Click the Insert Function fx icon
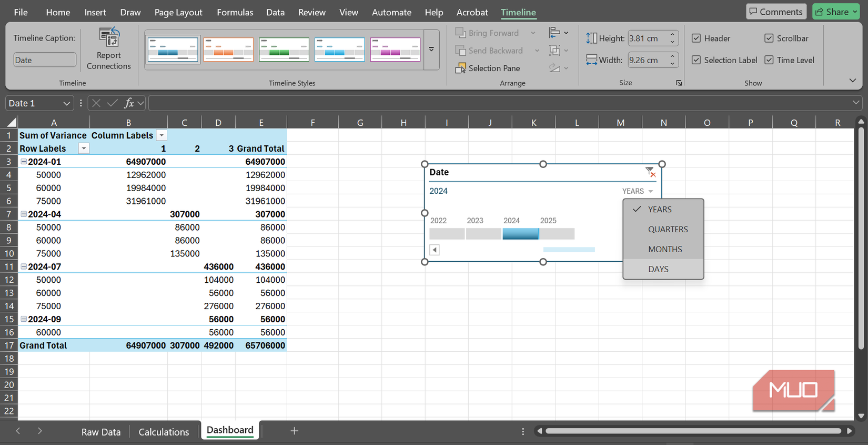Screen dimensions: 868x445 tap(129, 103)
